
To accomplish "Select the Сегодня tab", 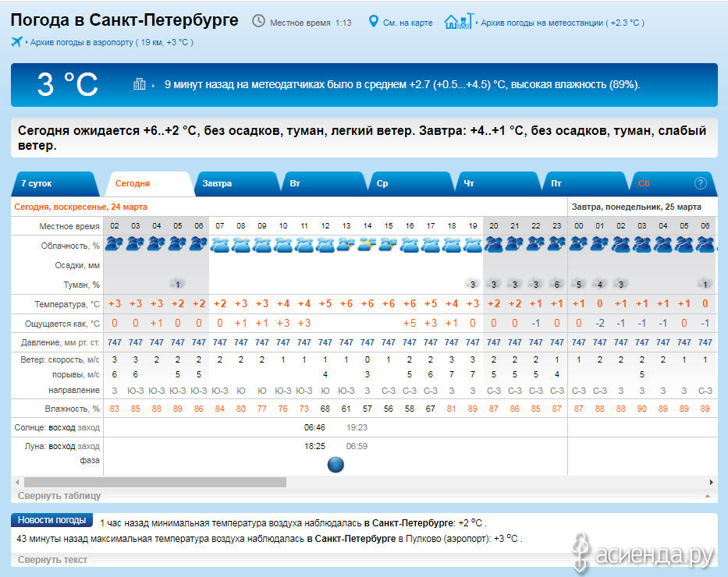I will click(x=150, y=184).
